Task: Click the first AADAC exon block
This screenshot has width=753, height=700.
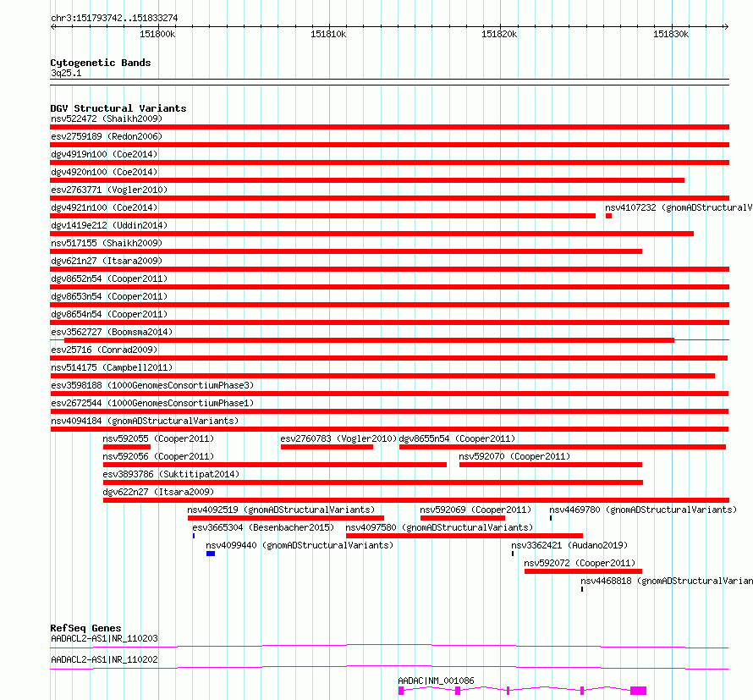Action: tap(401, 691)
